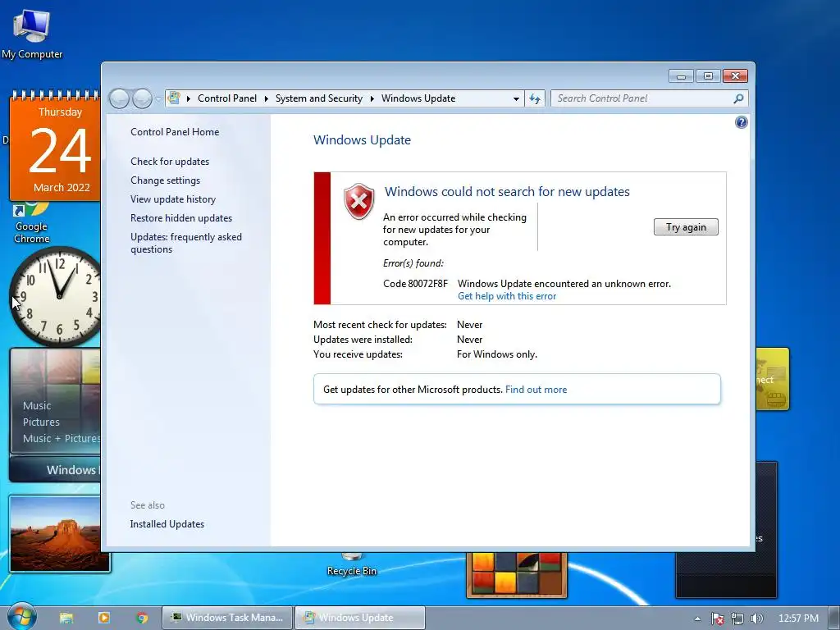Click the Back navigation button
Image resolution: width=840 pixels, height=630 pixels.
tap(119, 98)
